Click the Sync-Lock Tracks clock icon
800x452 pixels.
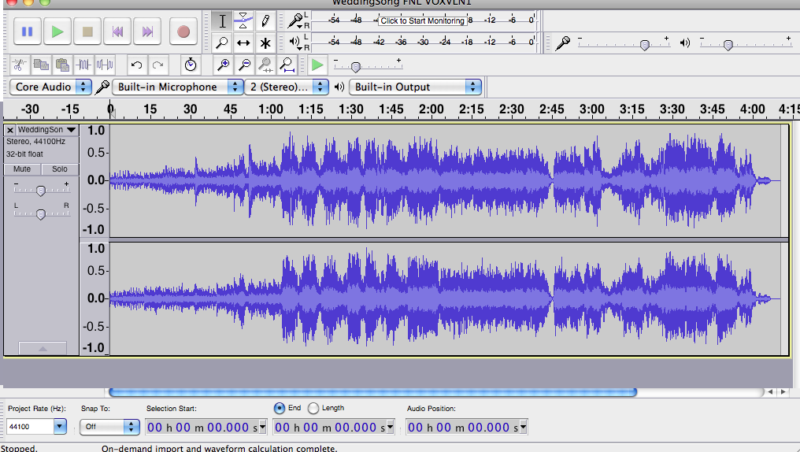pyautogui.click(x=190, y=65)
